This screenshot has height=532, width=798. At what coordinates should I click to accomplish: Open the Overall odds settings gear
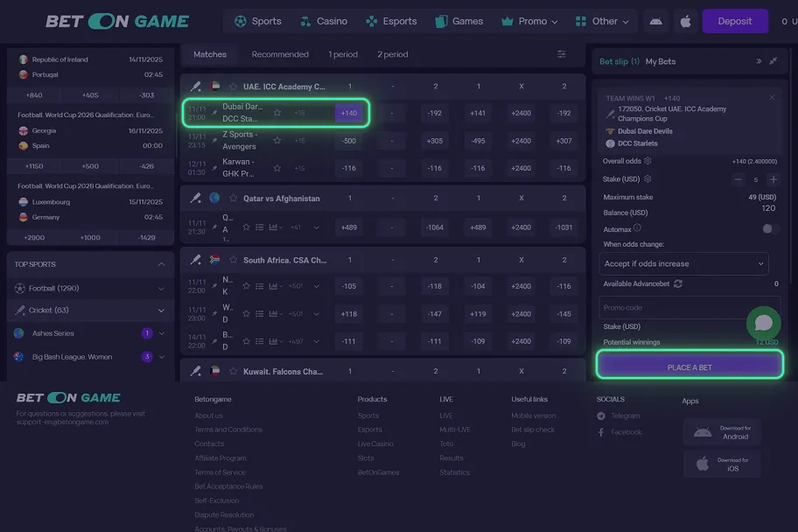coord(647,161)
